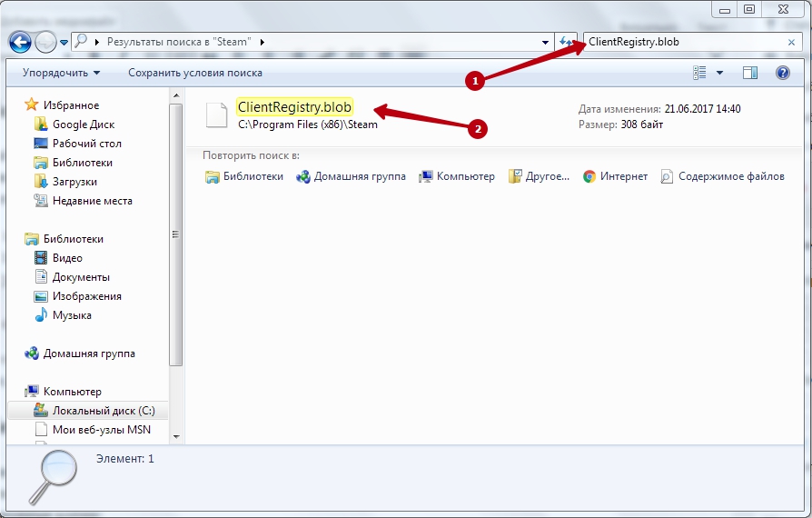Image resolution: width=812 pixels, height=518 pixels.
Task: Open the view options dropdown arrow
Action: tap(719, 73)
